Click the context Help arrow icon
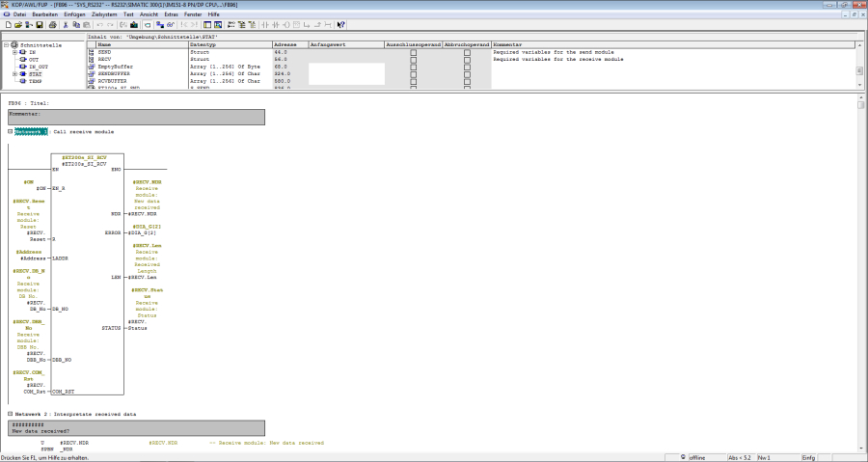Image resolution: width=868 pixels, height=462 pixels. point(340,24)
